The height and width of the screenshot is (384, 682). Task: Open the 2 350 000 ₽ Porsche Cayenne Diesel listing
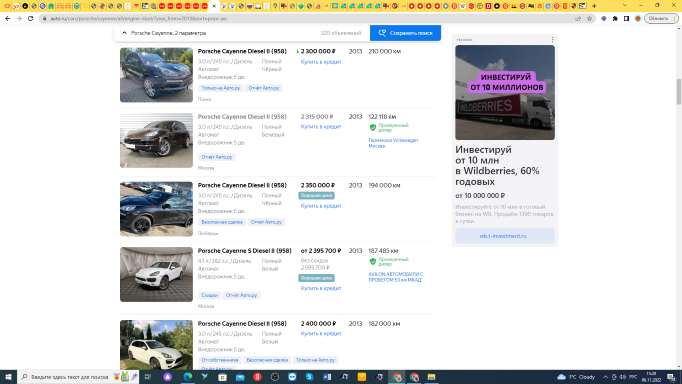[x=242, y=185]
